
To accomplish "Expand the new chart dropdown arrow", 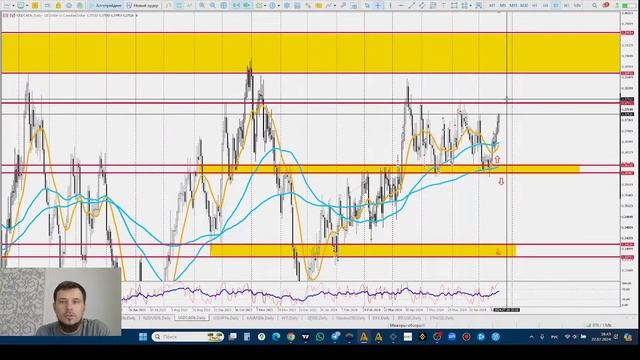I will pos(13,6).
